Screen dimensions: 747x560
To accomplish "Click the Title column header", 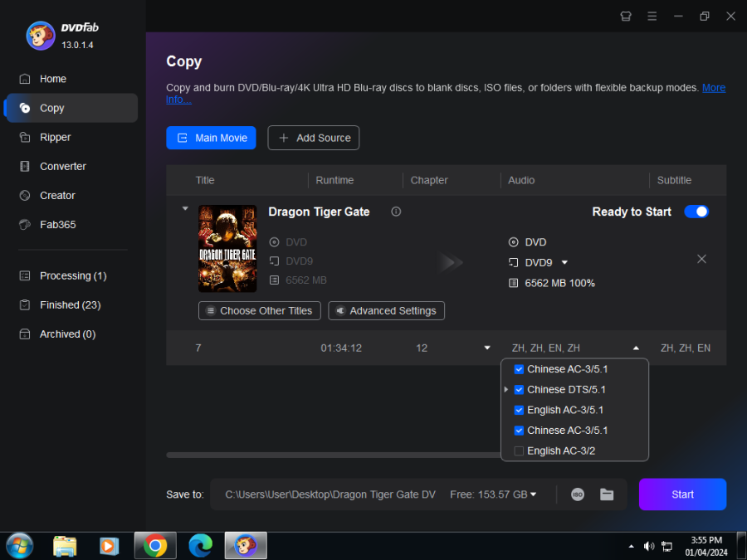I will (x=205, y=180).
